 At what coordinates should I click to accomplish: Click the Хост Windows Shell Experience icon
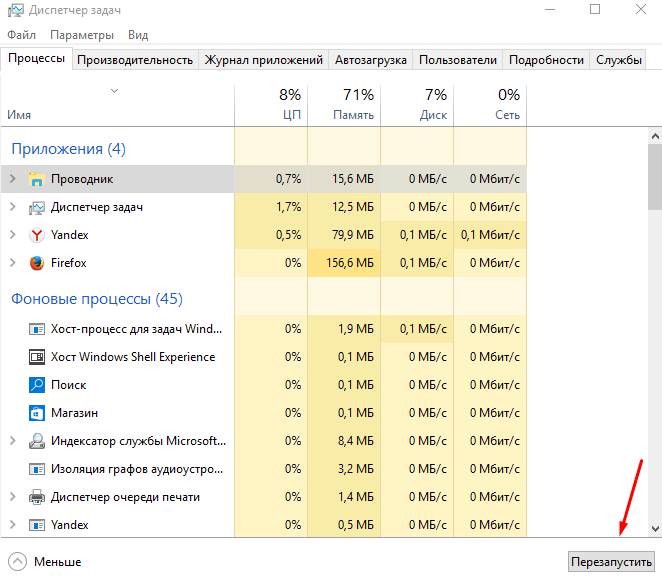(x=37, y=357)
